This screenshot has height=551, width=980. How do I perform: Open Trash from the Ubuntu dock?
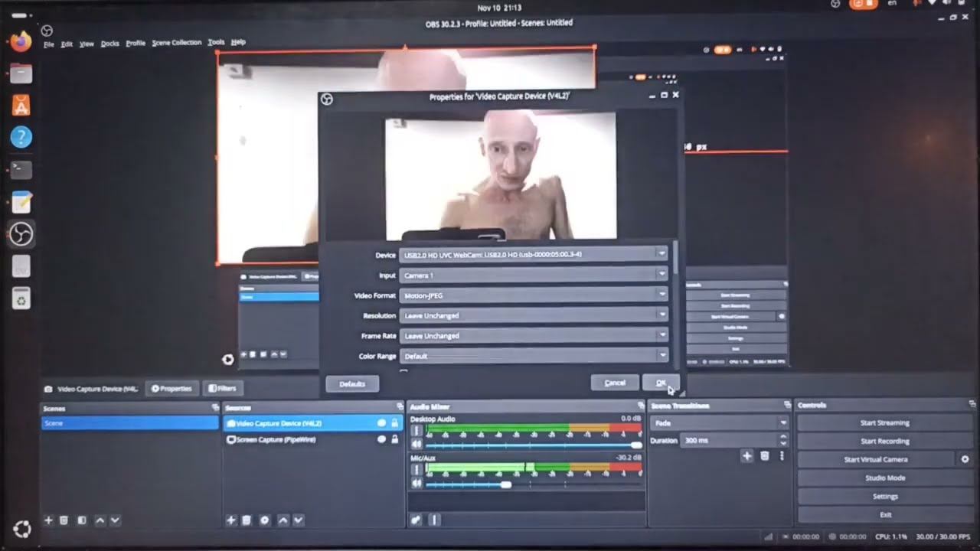21,300
